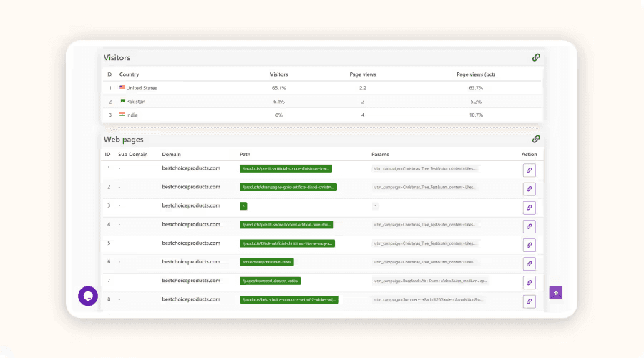Click the best-choice-products wicker path tag

point(289,299)
